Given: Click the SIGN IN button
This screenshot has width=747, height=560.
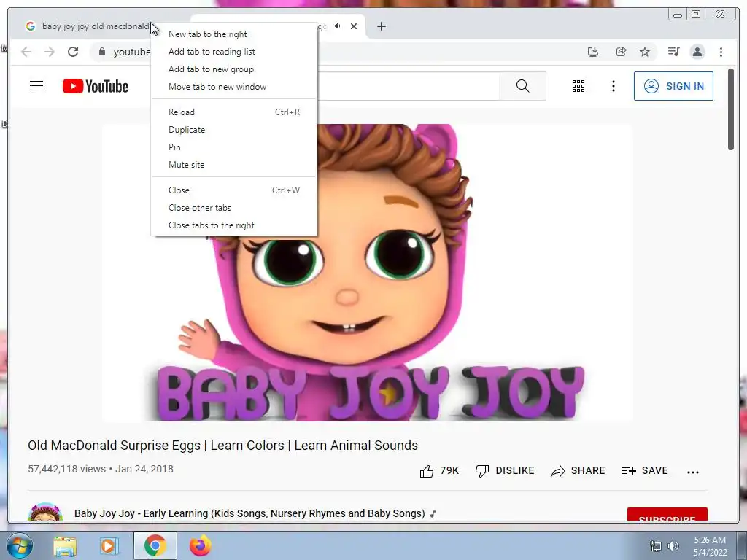Looking at the screenshot, I should (673, 86).
